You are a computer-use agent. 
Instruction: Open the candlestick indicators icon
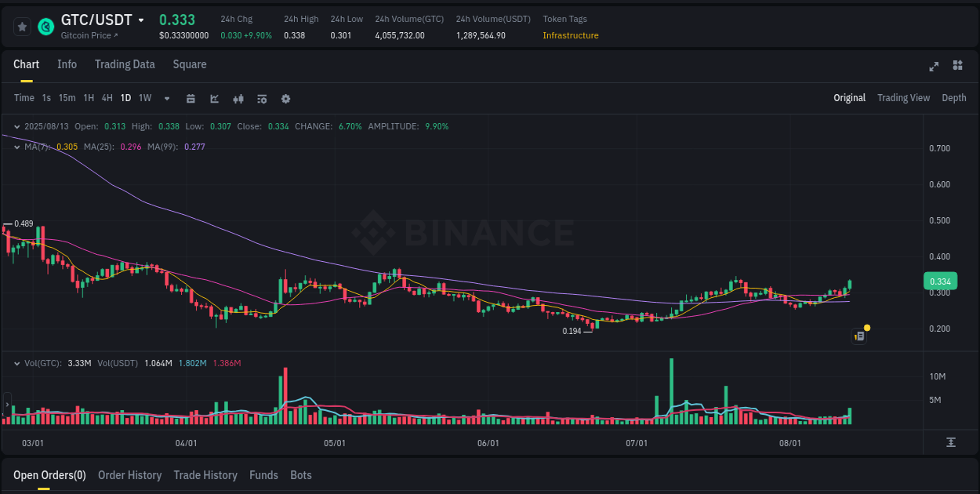(x=238, y=99)
